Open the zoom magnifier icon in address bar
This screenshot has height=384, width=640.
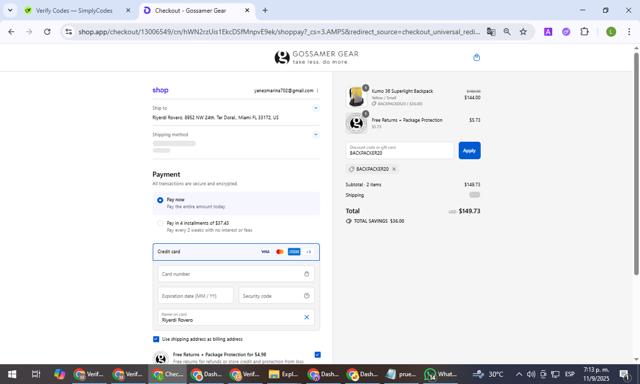(507, 31)
